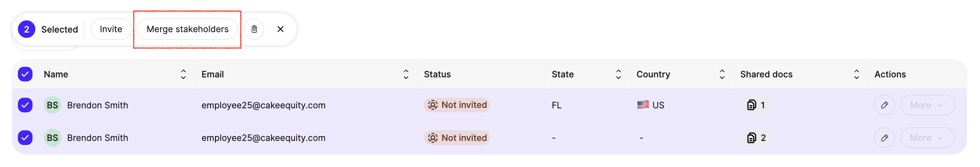Screen dimensions: 980x167
Task: Uncheck the second Brendon Smith row checkbox
Action: click(25, 138)
